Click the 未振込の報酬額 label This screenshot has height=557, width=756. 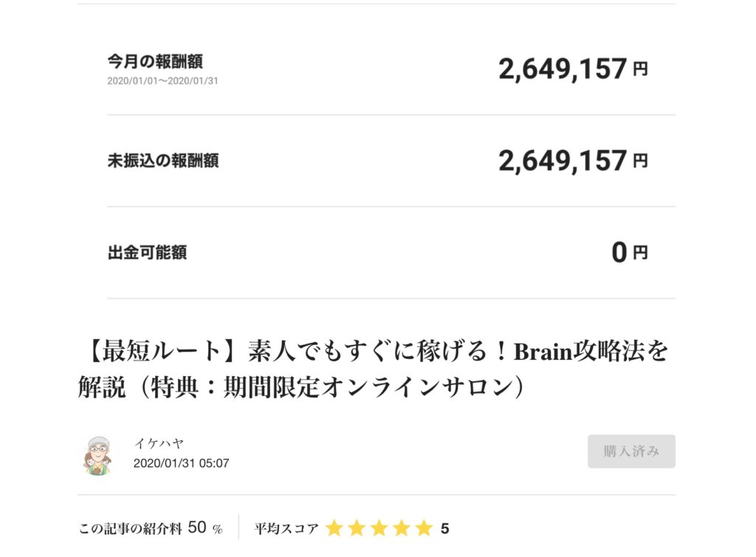tap(163, 160)
